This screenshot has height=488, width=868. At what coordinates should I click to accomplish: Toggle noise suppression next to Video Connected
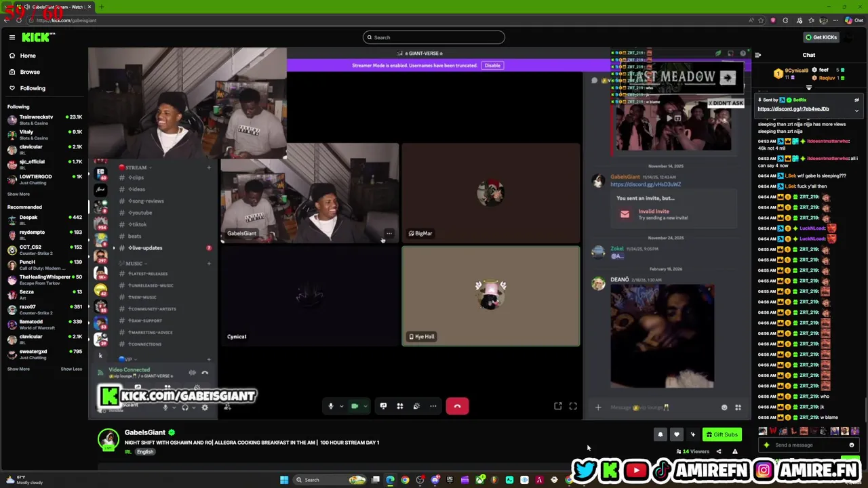tap(192, 372)
